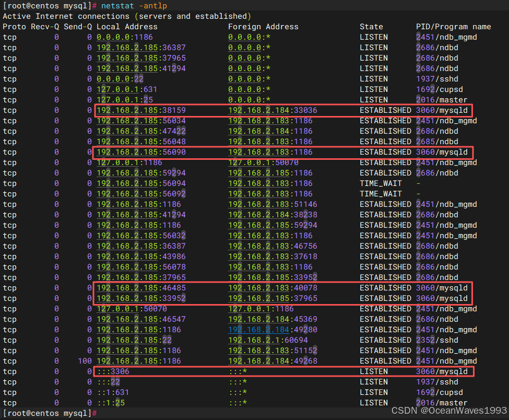The height and width of the screenshot is (420, 509).
Task: Click '2451/ndb_mgmd' in 0.0.0.0:1186 row
Action: pyautogui.click(x=447, y=37)
